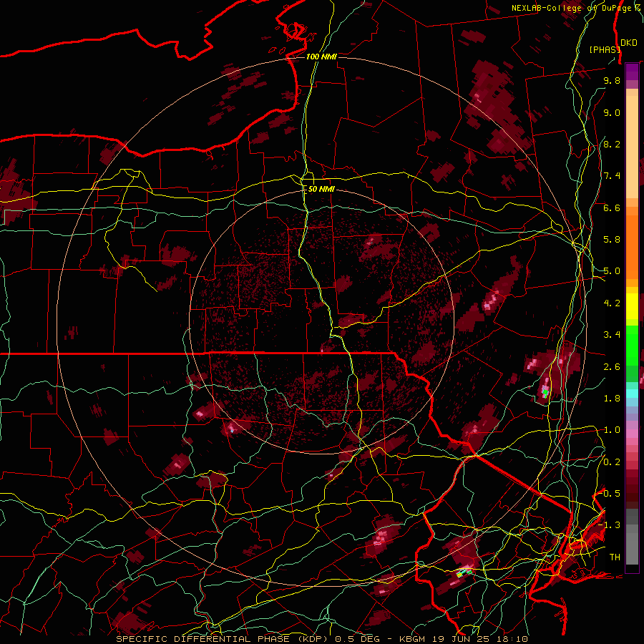
Task: Click the 5.8 value on the color scale
Action: tap(612, 240)
